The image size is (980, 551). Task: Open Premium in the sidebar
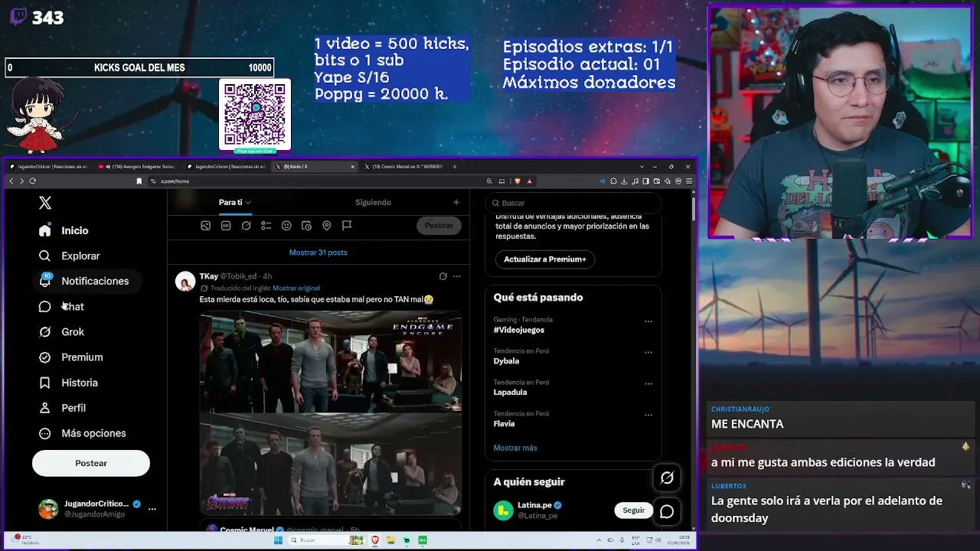tap(71, 357)
